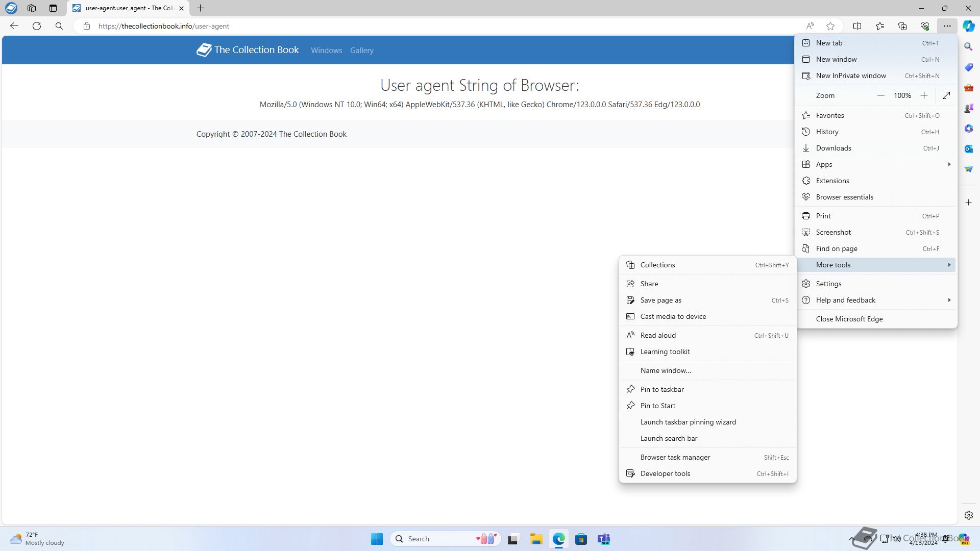Open Developer tools
Viewport: 980px width, 551px height.
(x=707, y=473)
